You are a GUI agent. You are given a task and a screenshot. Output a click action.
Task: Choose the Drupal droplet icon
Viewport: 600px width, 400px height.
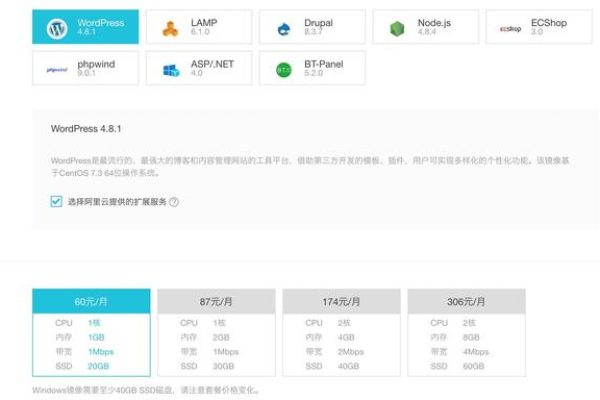click(x=284, y=28)
